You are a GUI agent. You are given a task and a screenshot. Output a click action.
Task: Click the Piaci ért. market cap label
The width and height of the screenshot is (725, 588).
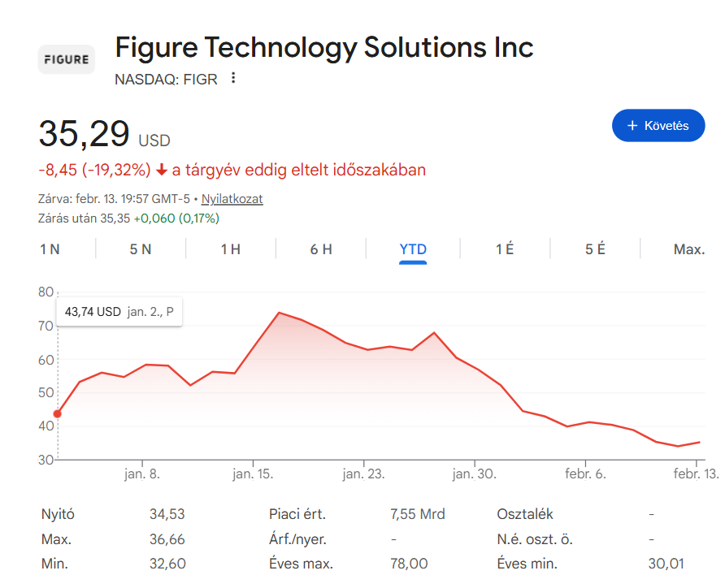tap(297, 514)
